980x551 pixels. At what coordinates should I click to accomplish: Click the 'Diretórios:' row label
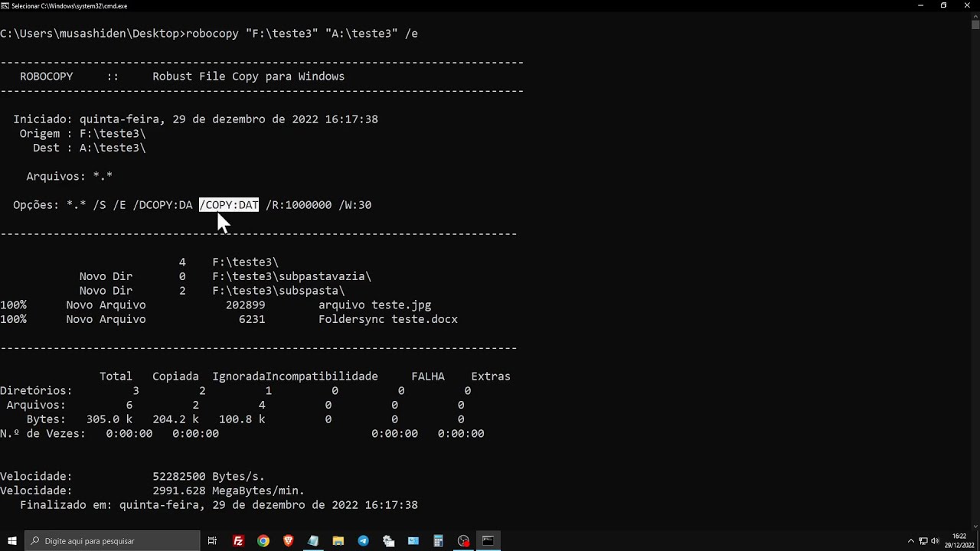[36, 390]
